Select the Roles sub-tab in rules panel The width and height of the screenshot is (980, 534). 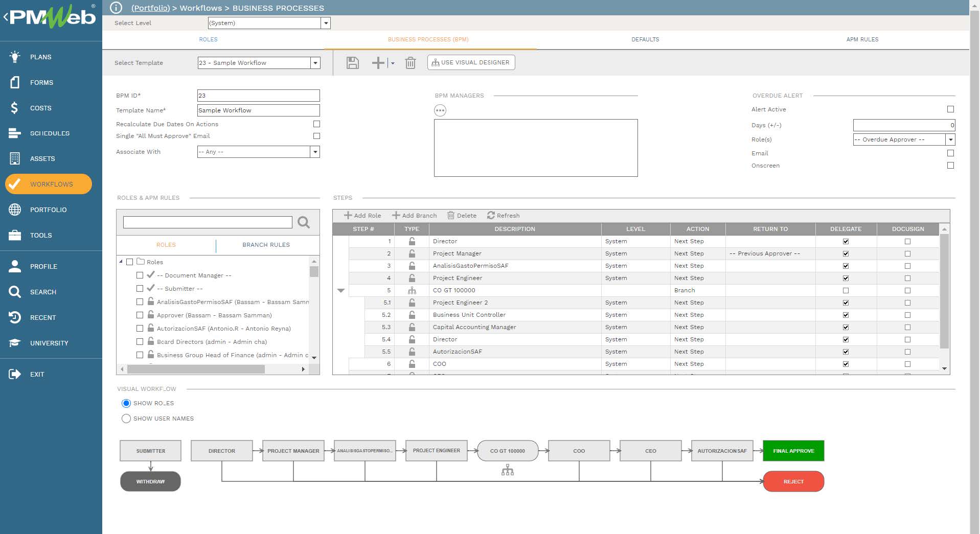click(x=166, y=245)
